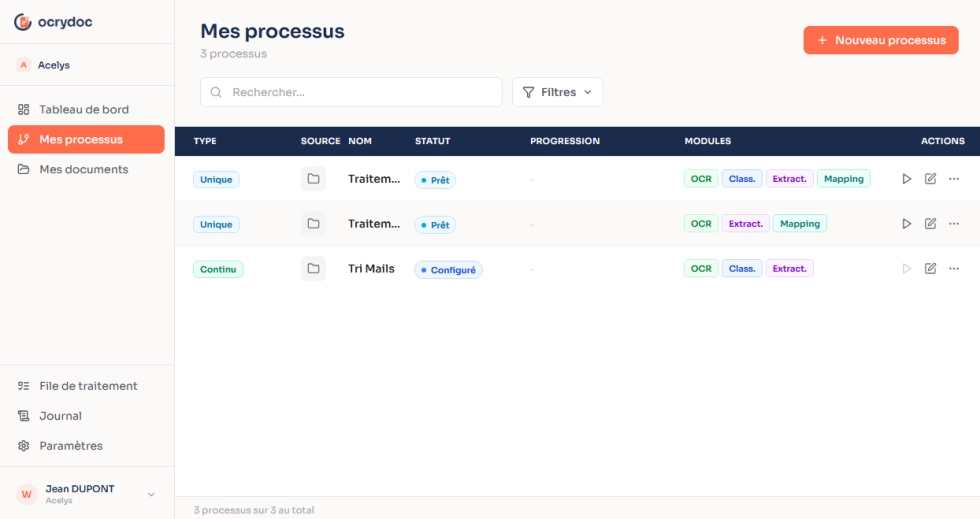
Task: Click Mapping module tag on first Traitem... row with Class.
Action: pos(843,179)
